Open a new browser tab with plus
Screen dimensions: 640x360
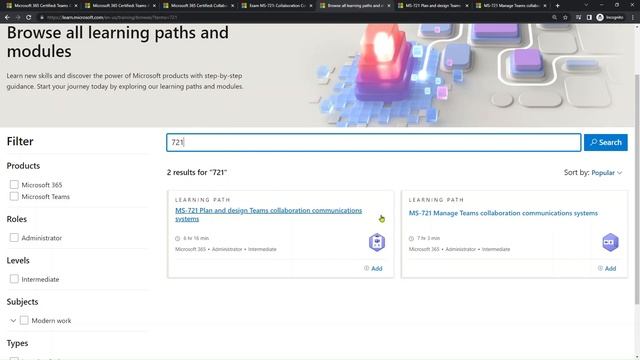point(558,6)
